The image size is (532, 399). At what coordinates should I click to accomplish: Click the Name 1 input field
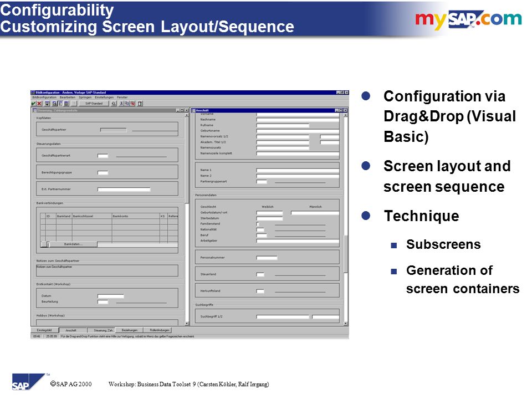(298, 170)
